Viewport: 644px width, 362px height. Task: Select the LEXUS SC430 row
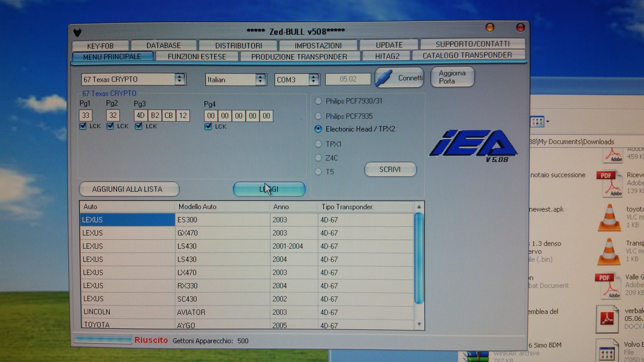point(247,299)
